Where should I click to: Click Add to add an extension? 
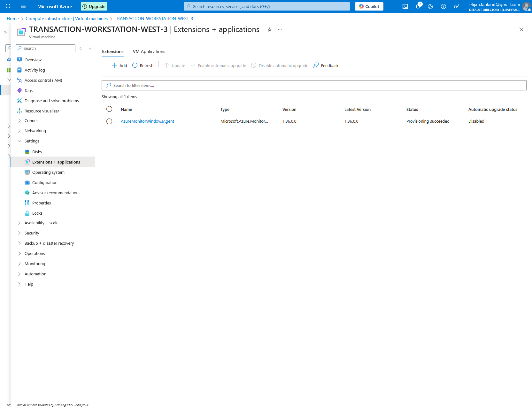pos(119,65)
